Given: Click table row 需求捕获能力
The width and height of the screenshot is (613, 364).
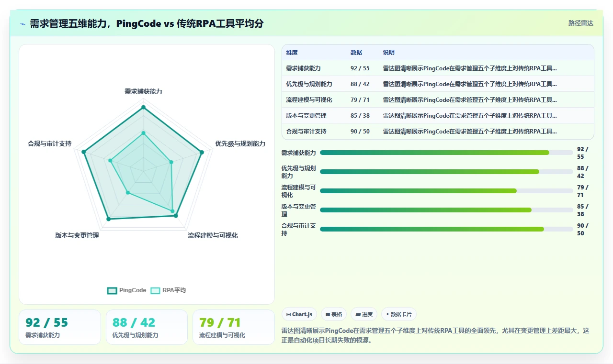Looking at the screenshot, I should (x=438, y=68).
